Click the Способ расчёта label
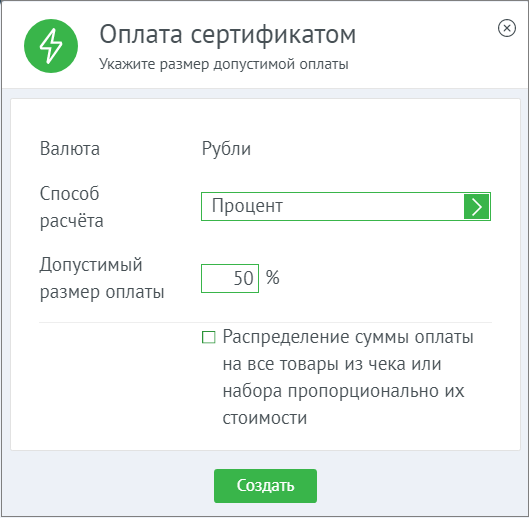 (x=71, y=207)
